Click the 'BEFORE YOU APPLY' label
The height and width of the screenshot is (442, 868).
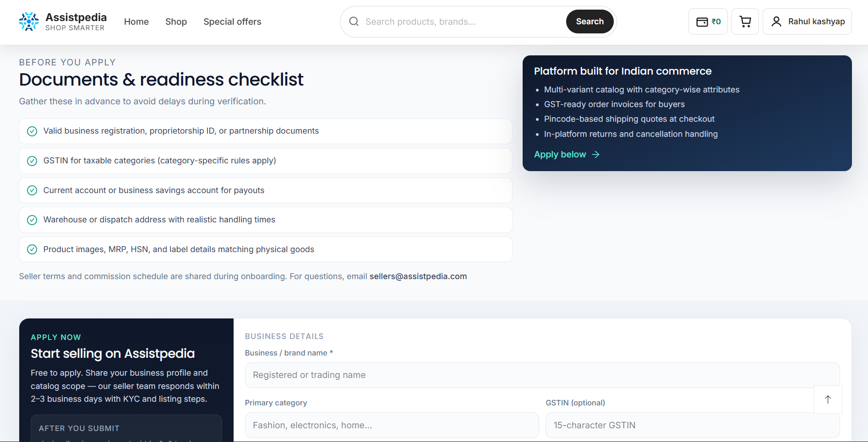(67, 62)
